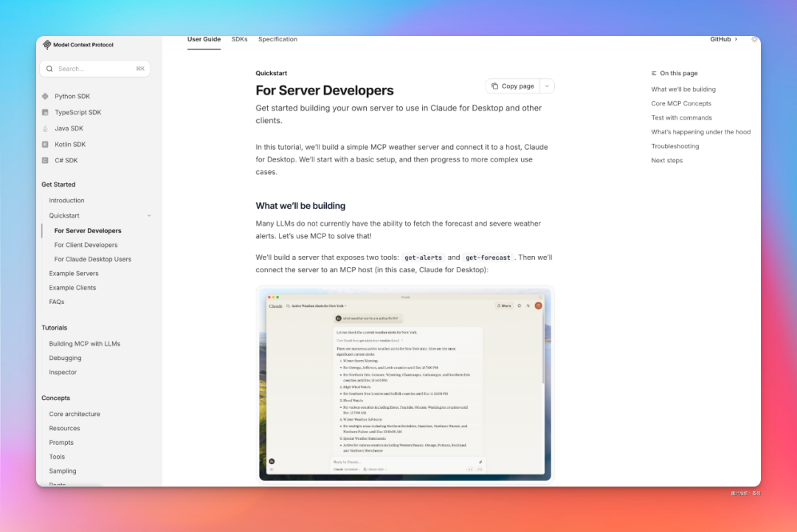The image size is (797, 532).
Task: Click the get-alerts code label
Action: point(423,258)
